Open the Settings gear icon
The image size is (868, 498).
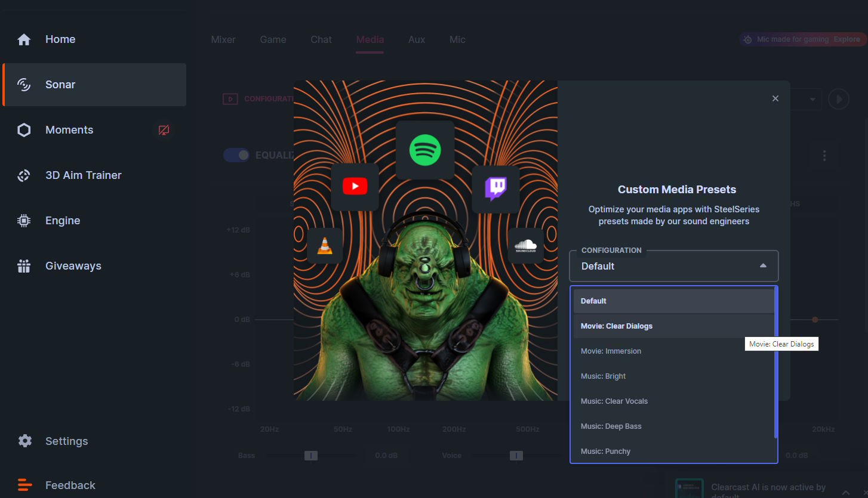click(24, 441)
